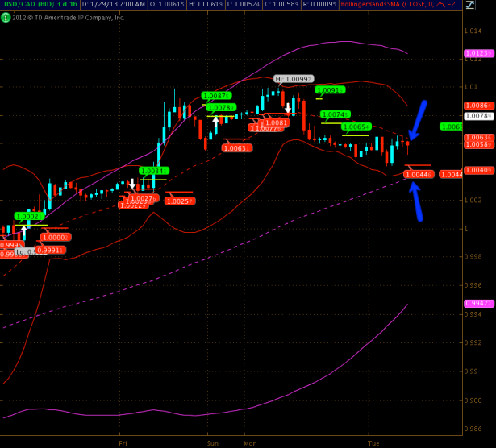Click the white up arrow below 1.0002
The image size is (496, 448).
(25, 230)
